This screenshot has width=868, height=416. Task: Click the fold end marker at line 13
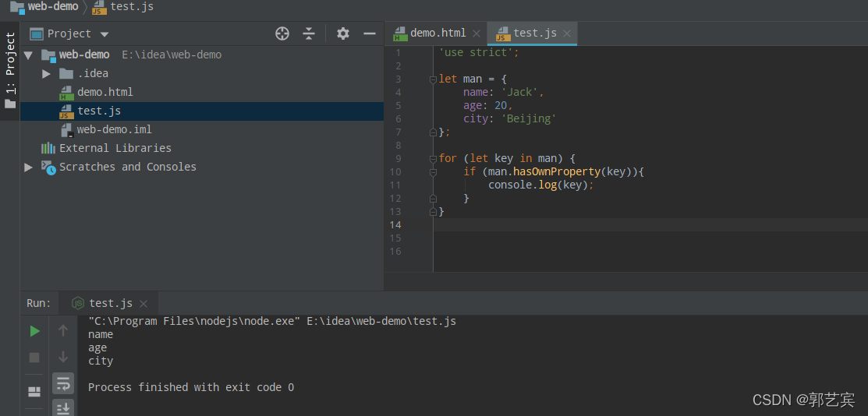coord(433,212)
